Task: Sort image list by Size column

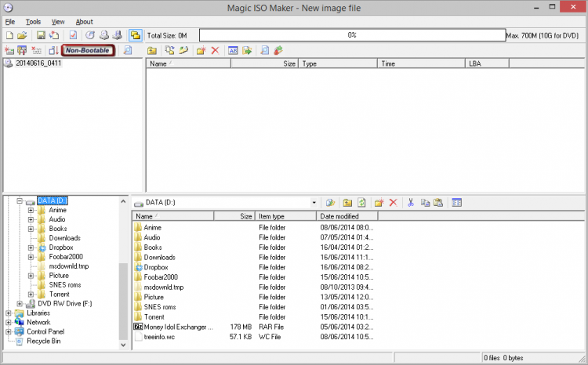Action: 264,63
